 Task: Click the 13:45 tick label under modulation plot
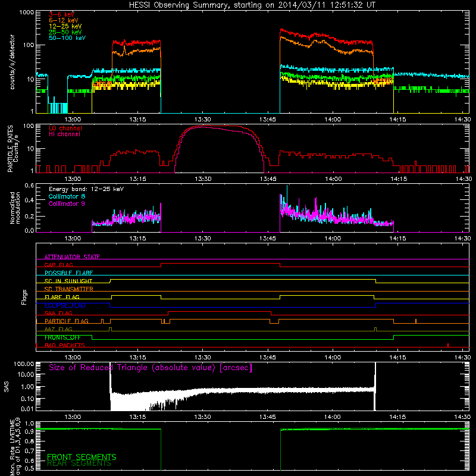point(268,239)
